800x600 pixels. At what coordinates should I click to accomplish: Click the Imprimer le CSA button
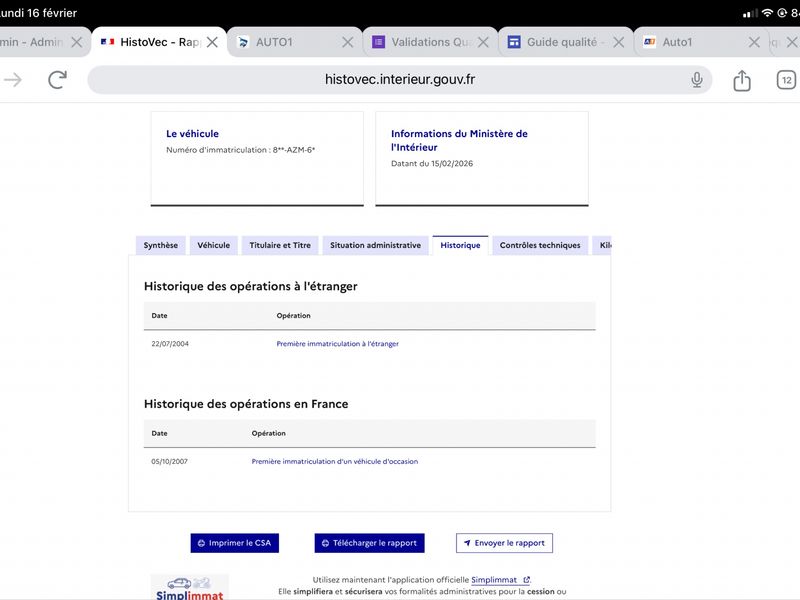coord(235,543)
